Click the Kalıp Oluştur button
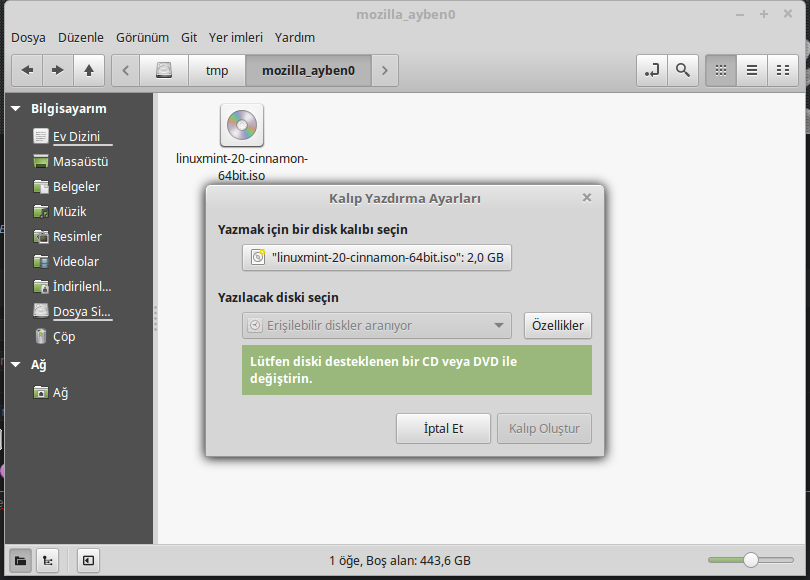Screen dimensions: 810x580 (x=544, y=429)
